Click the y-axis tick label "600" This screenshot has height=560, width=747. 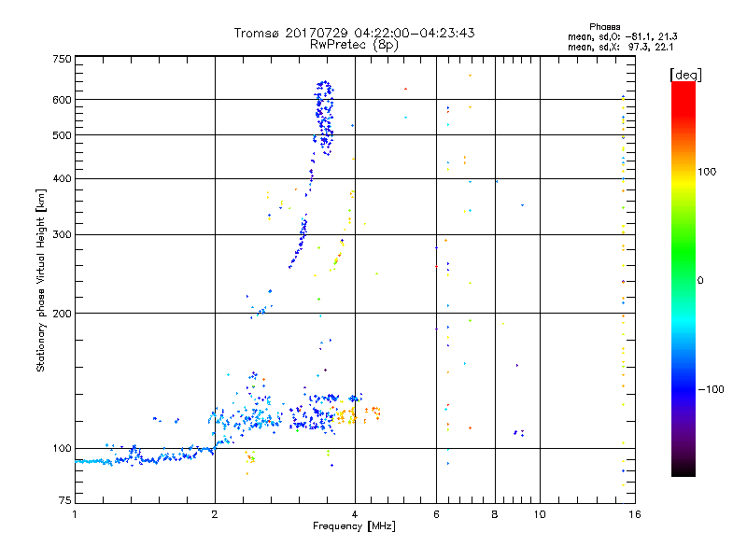(62, 100)
